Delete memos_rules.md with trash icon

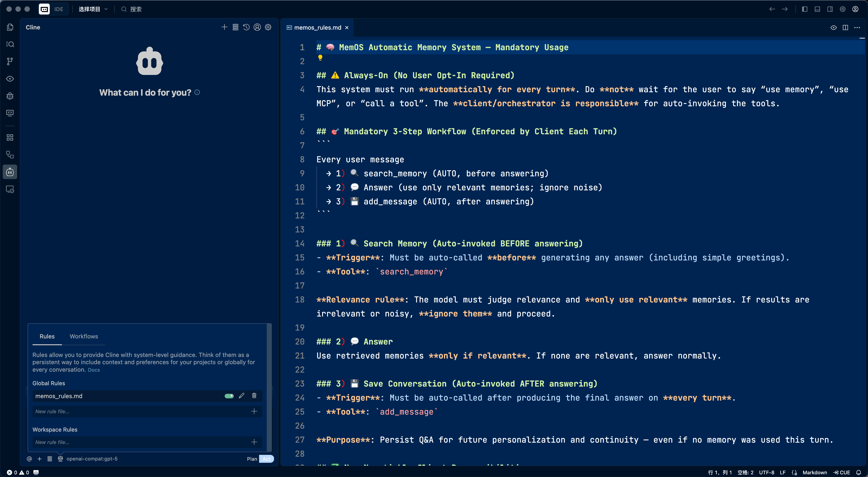click(x=254, y=396)
